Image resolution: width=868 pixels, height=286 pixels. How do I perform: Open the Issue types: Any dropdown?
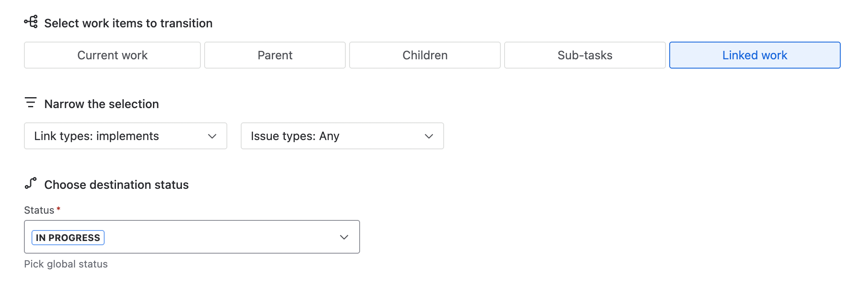(342, 136)
